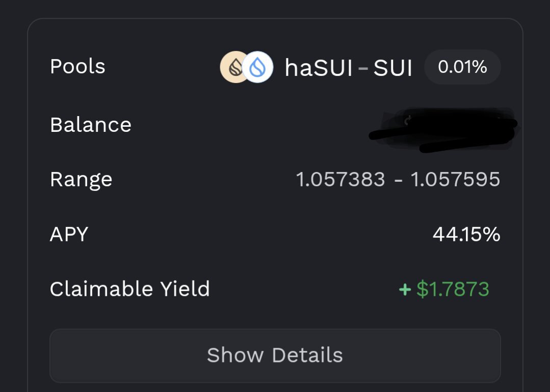550x392 pixels.
Task: Click the blue SUI droplet icon
Action: pos(258,67)
